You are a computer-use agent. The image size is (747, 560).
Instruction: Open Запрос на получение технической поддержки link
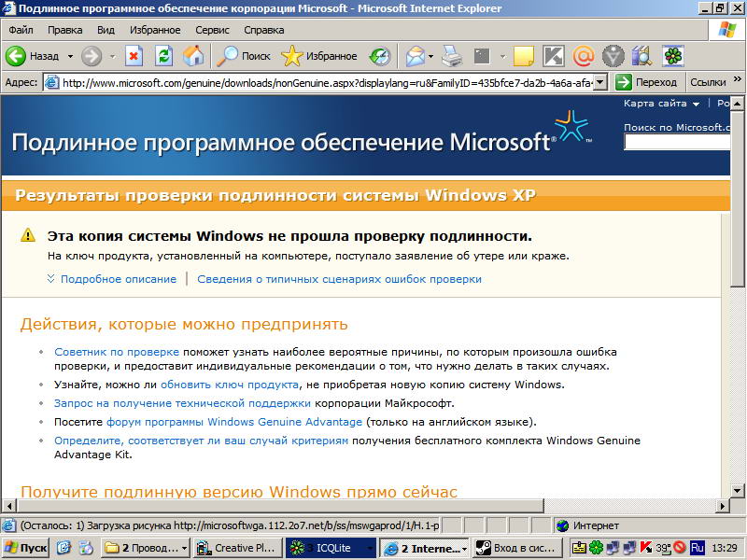click(182, 403)
